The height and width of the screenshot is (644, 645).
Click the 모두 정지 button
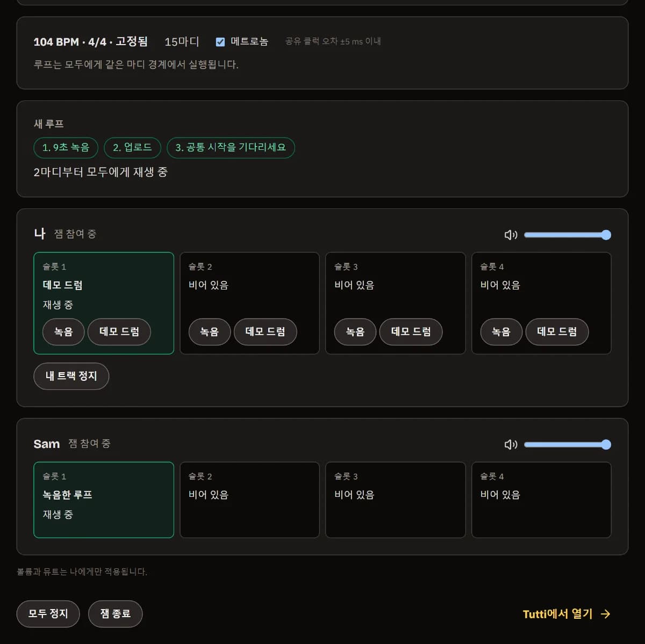48,613
